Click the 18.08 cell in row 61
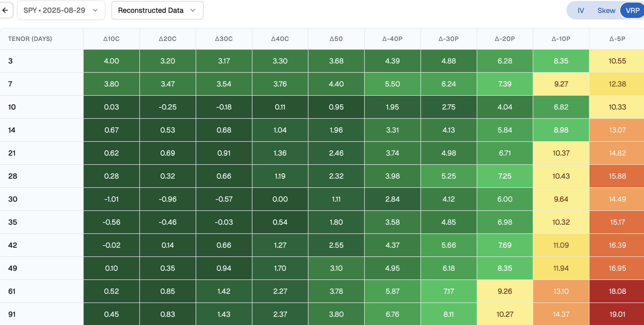This screenshot has height=325, width=644. [617, 291]
